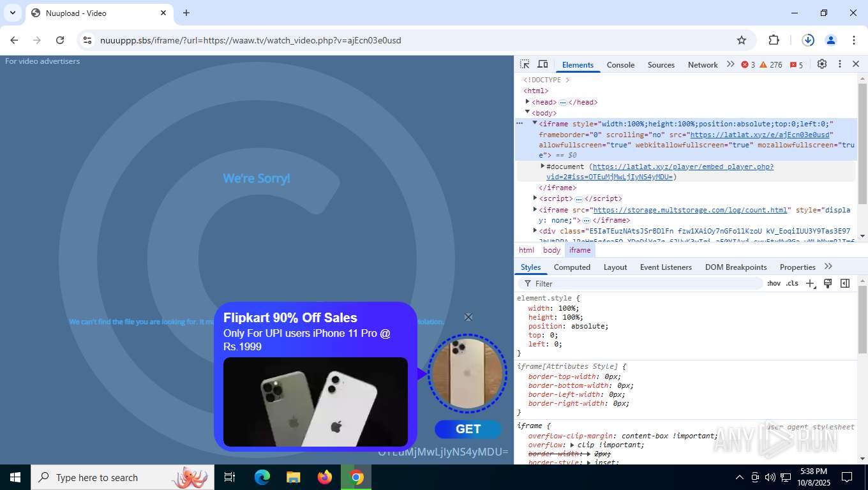Expand the div class E5IaTEuz node
This screenshot has width=868, height=490.
535,230
